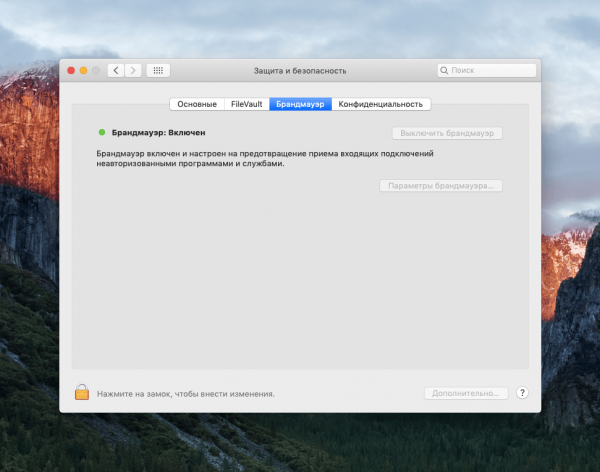The image size is (600, 472).
Task: Open the help question mark button
Action: tap(522, 393)
